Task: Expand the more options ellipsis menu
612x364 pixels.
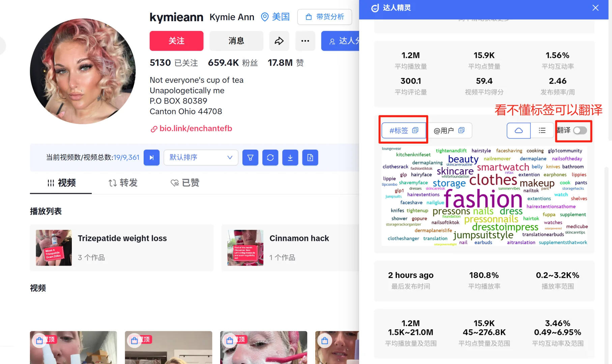Action: tap(305, 41)
